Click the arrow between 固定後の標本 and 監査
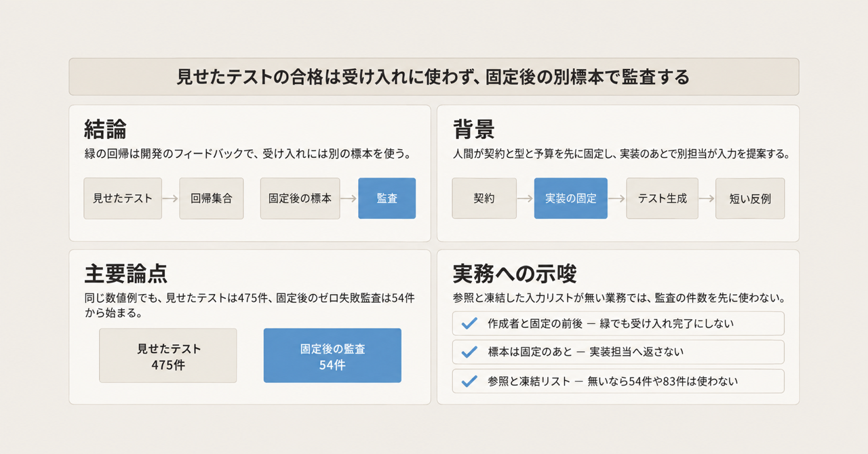868x454 pixels. [x=349, y=199]
